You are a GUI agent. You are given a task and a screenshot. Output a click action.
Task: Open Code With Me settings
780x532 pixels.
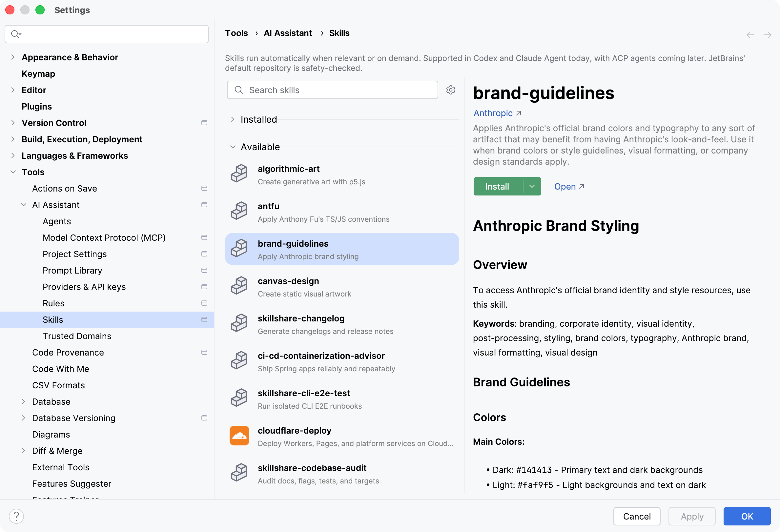[x=61, y=369]
